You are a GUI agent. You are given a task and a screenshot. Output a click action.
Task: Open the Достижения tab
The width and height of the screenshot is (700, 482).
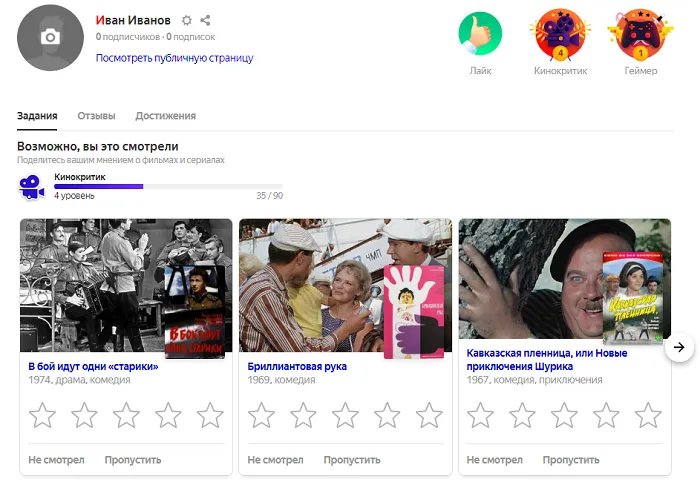coord(165,116)
